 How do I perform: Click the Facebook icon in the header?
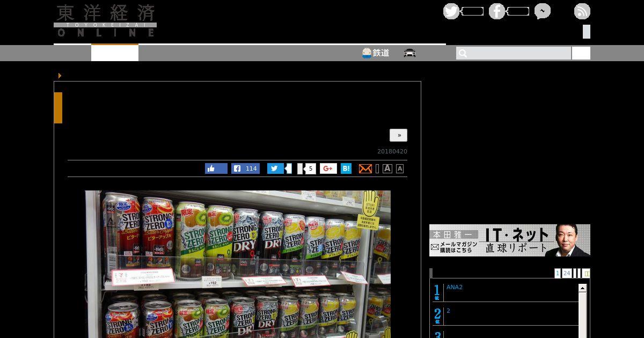pos(497,11)
